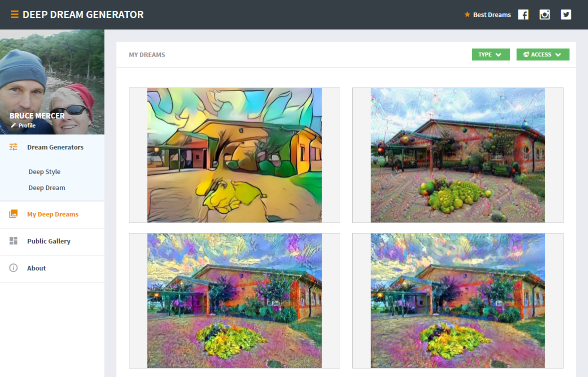Click the Dream Generators sliders icon
Image resolution: width=588 pixels, height=377 pixels.
(x=13, y=147)
